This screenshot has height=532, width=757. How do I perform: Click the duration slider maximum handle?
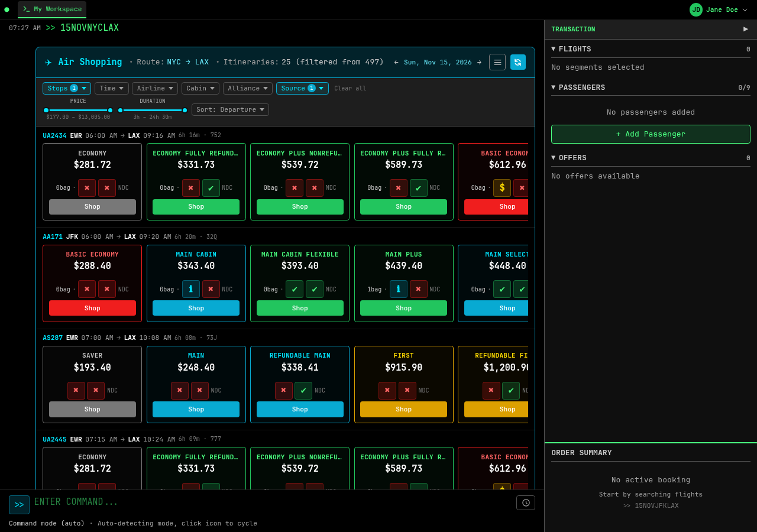click(x=185, y=110)
